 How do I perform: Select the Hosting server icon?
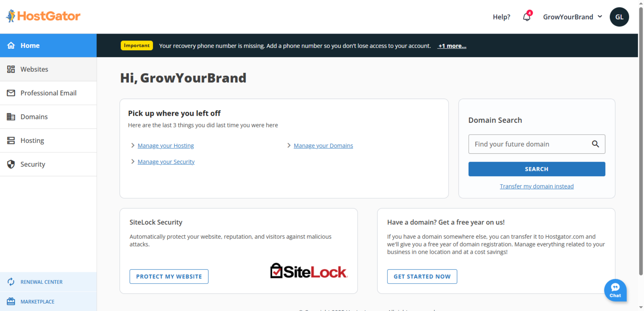point(11,140)
